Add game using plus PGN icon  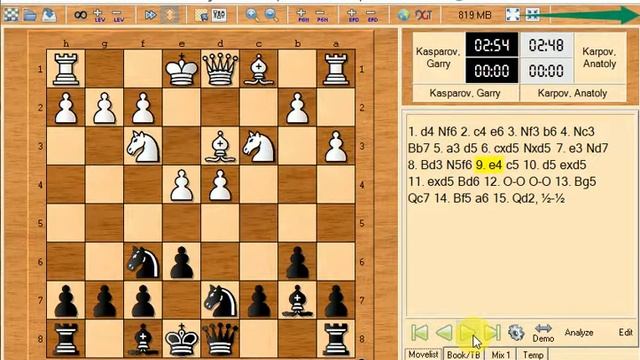click(x=303, y=16)
